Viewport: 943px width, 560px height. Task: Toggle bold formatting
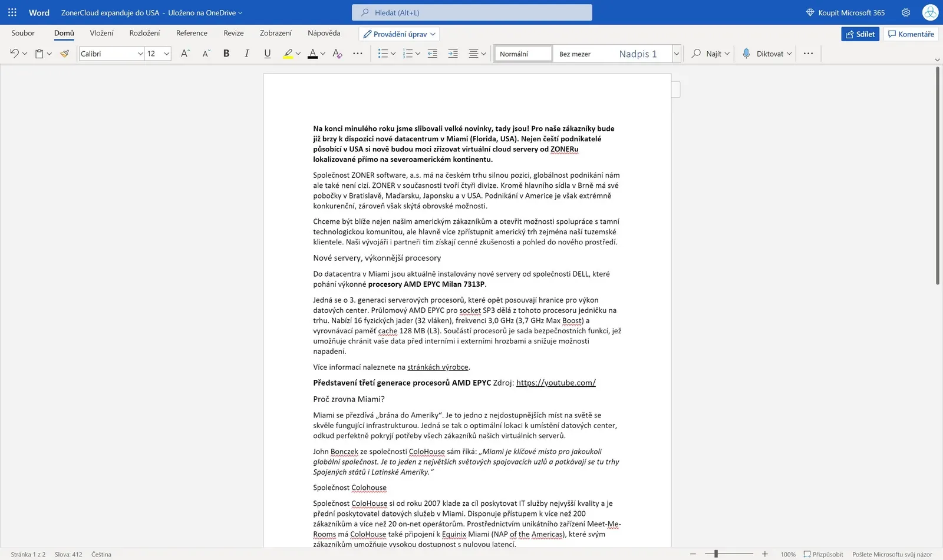click(226, 54)
